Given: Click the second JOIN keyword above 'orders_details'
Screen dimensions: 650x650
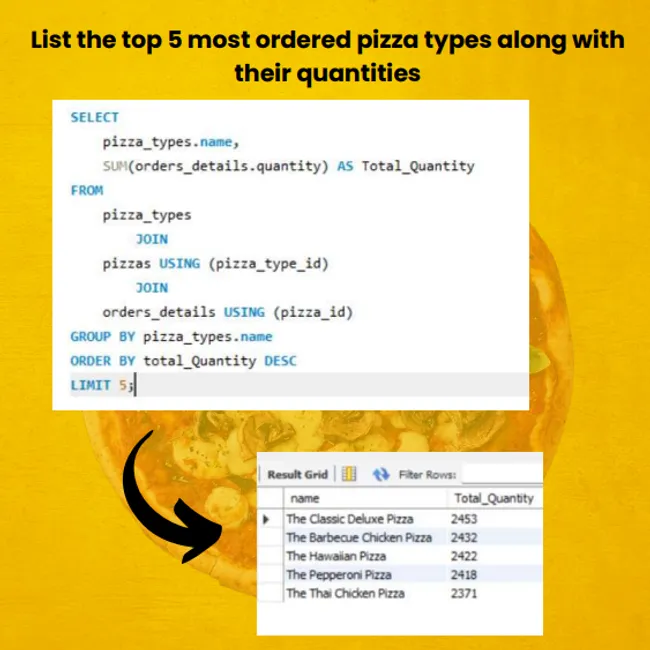Looking at the screenshot, I should [152, 288].
